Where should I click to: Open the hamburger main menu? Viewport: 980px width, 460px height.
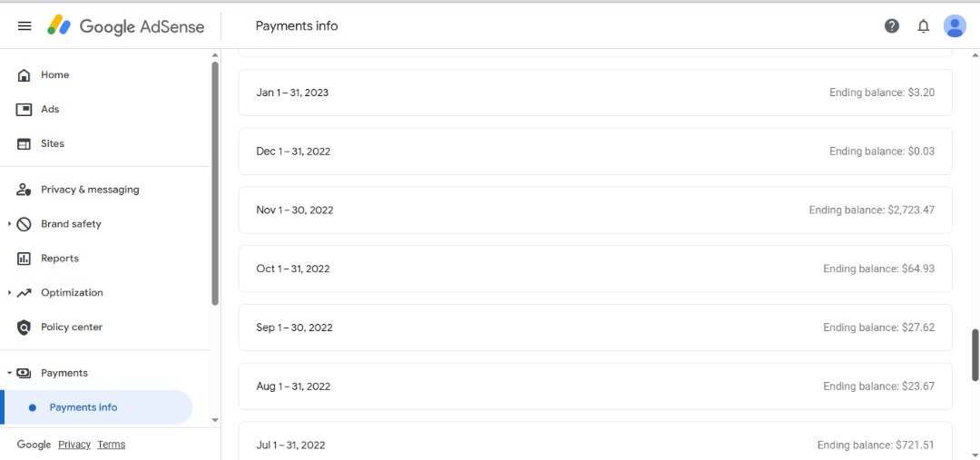[24, 26]
